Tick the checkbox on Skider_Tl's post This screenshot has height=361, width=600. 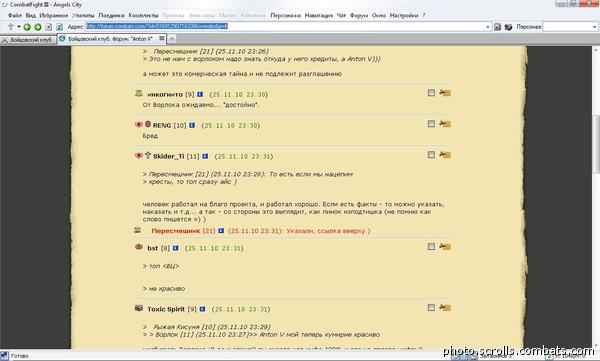coord(431,155)
